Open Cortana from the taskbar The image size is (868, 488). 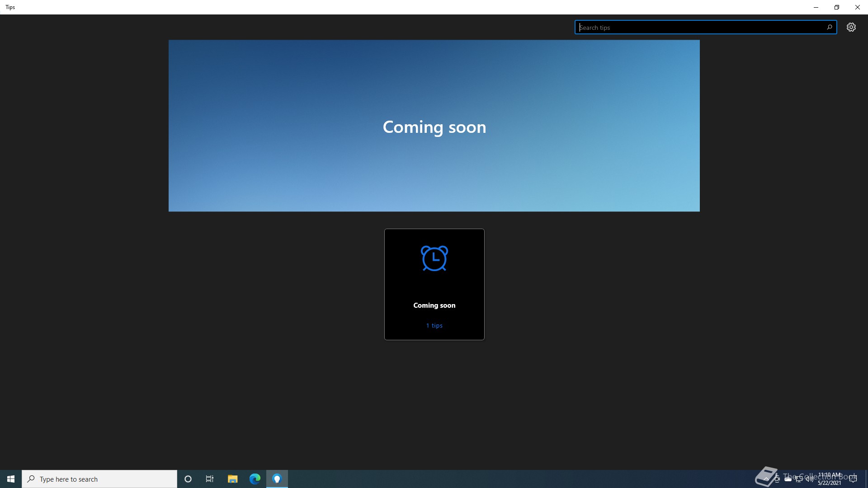click(x=188, y=479)
